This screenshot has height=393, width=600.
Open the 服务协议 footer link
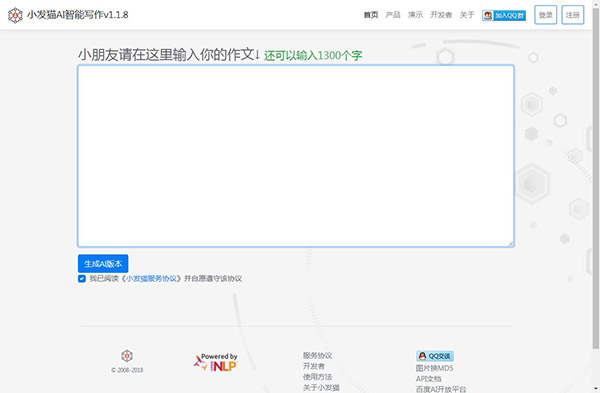(317, 355)
